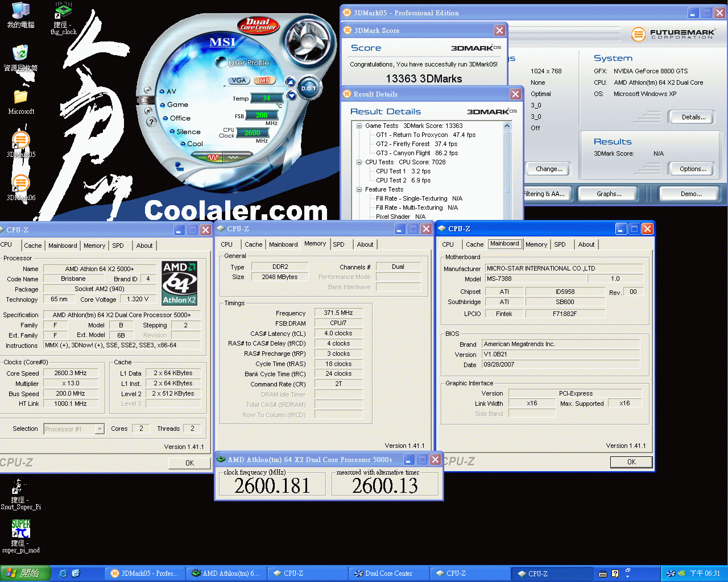
Task: Launch the 3DMark06 desktop shortcut
Action: tap(21, 188)
